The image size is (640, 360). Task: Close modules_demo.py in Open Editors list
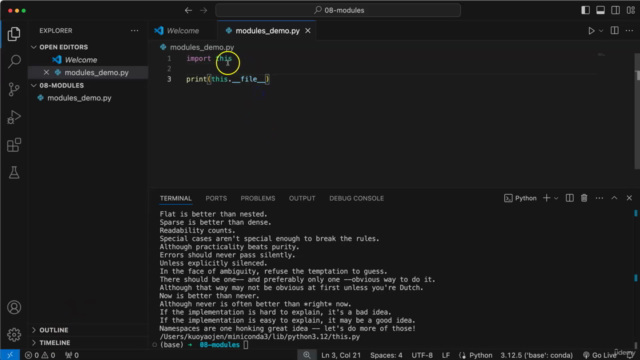(x=46, y=72)
